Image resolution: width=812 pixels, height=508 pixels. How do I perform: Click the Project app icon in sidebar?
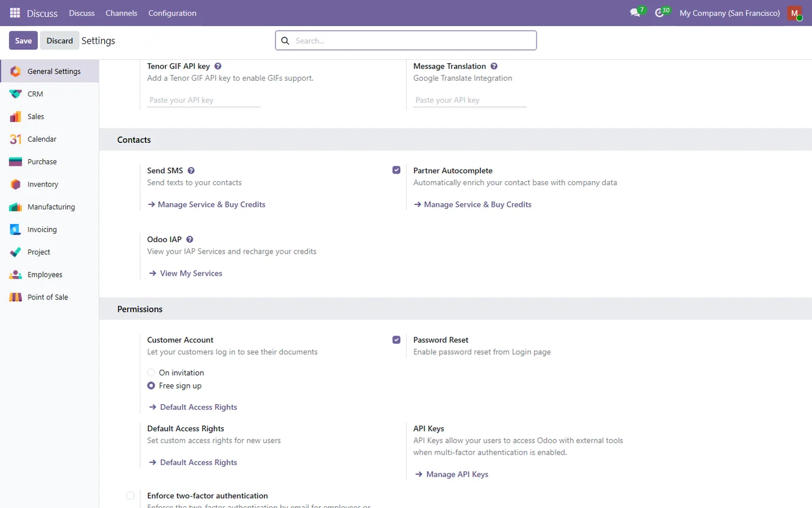pos(16,253)
